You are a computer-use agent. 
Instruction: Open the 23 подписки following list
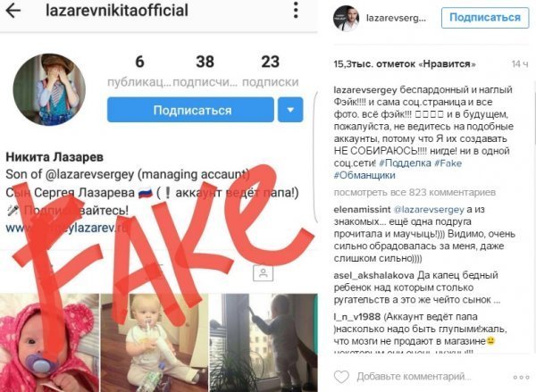270,71
